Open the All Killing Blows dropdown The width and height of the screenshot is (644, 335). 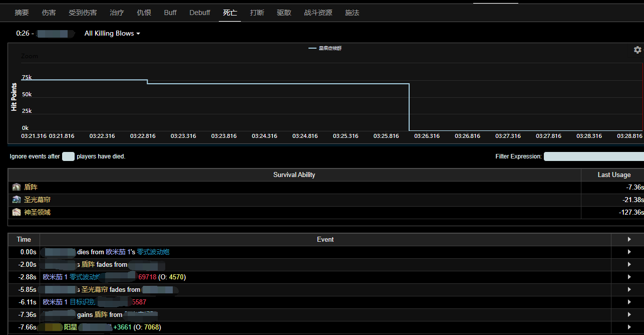(112, 34)
